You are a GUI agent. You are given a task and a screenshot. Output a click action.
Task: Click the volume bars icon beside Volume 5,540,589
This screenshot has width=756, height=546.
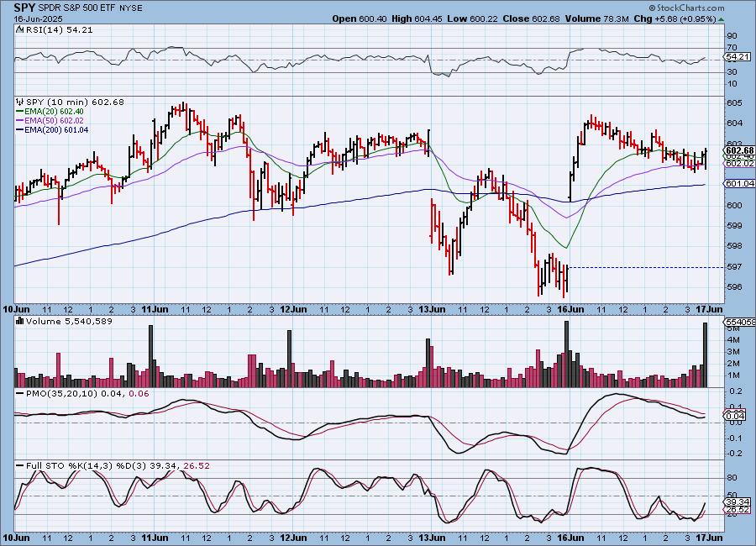(20, 321)
